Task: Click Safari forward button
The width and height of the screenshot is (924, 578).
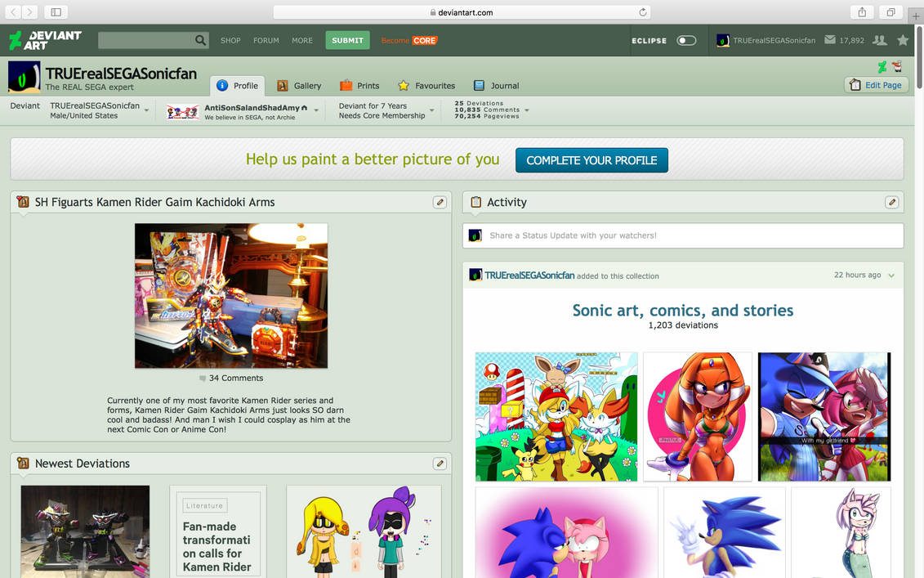Action: (x=29, y=11)
